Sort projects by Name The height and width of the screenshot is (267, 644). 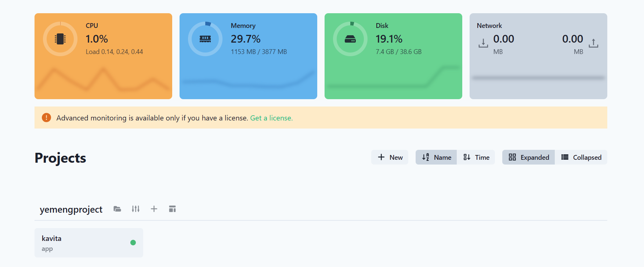coord(436,157)
